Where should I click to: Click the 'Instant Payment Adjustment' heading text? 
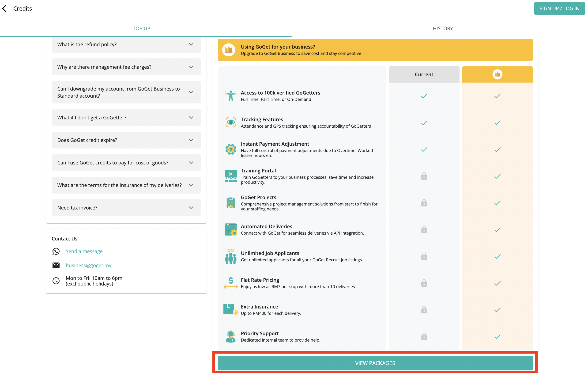275,144
